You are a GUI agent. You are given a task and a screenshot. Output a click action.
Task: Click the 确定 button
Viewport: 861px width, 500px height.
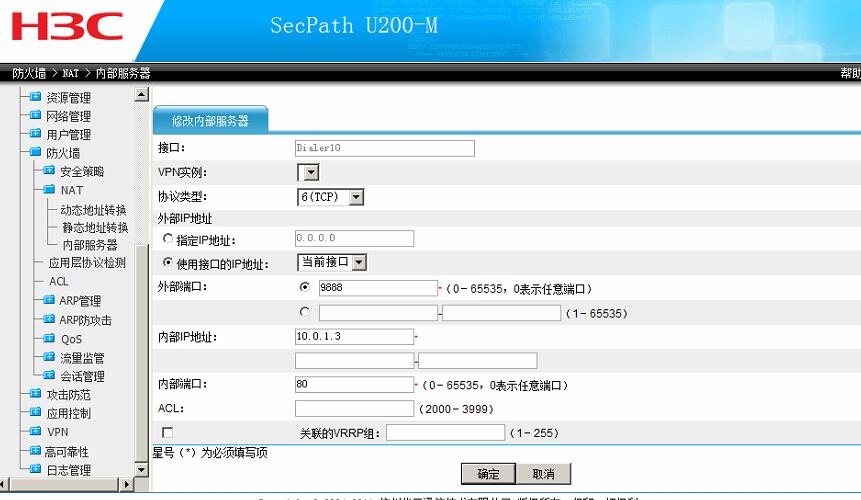tap(488, 474)
